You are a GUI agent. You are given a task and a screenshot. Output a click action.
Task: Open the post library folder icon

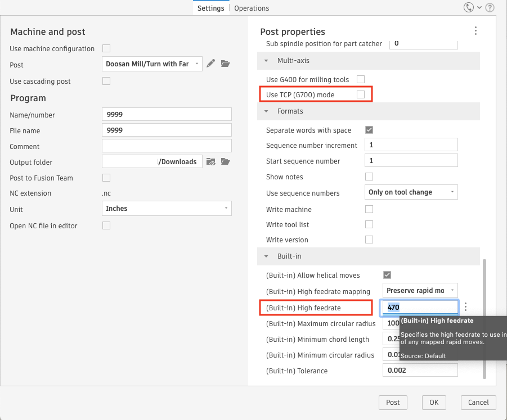(226, 64)
